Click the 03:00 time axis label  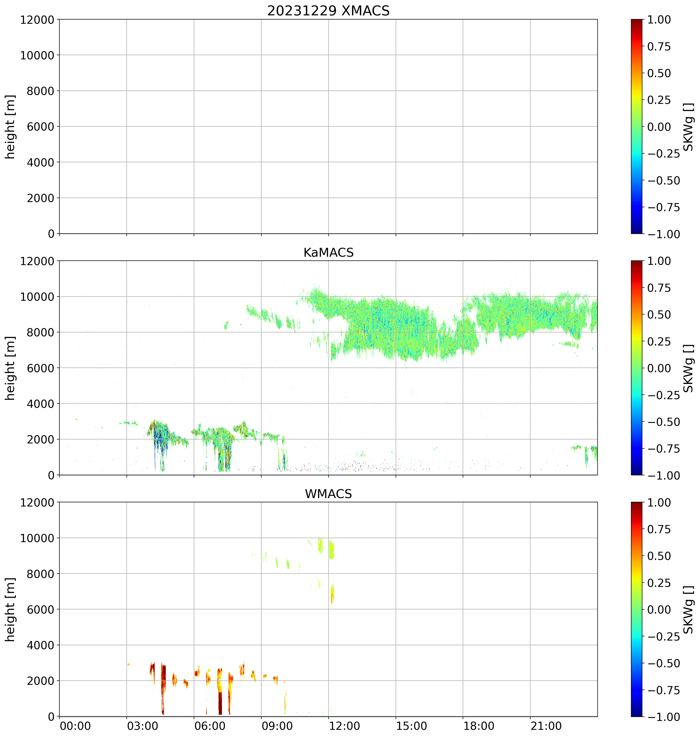(x=143, y=726)
